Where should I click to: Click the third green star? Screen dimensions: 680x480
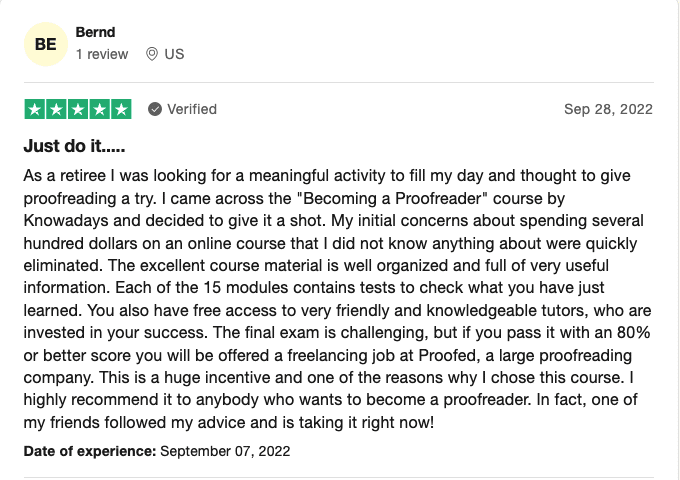click(78, 109)
